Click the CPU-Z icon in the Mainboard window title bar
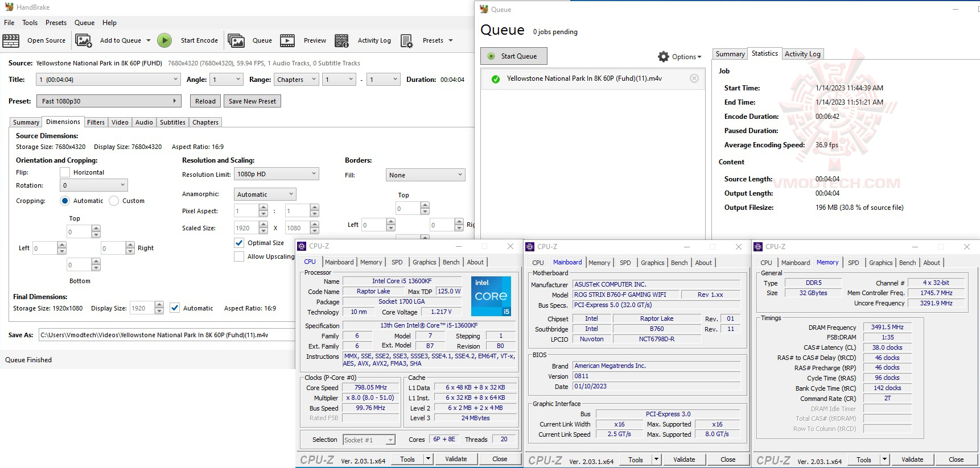This screenshot has height=468, width=980. (530, 247)
